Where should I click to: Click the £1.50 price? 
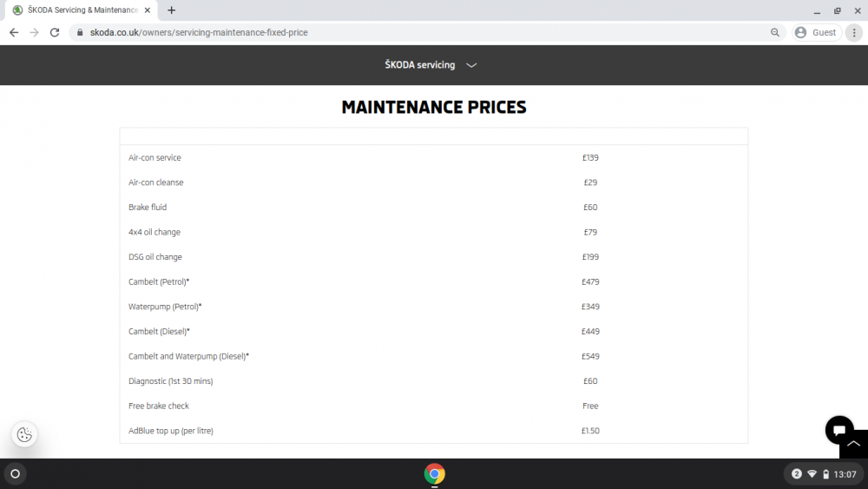[590, 431]
